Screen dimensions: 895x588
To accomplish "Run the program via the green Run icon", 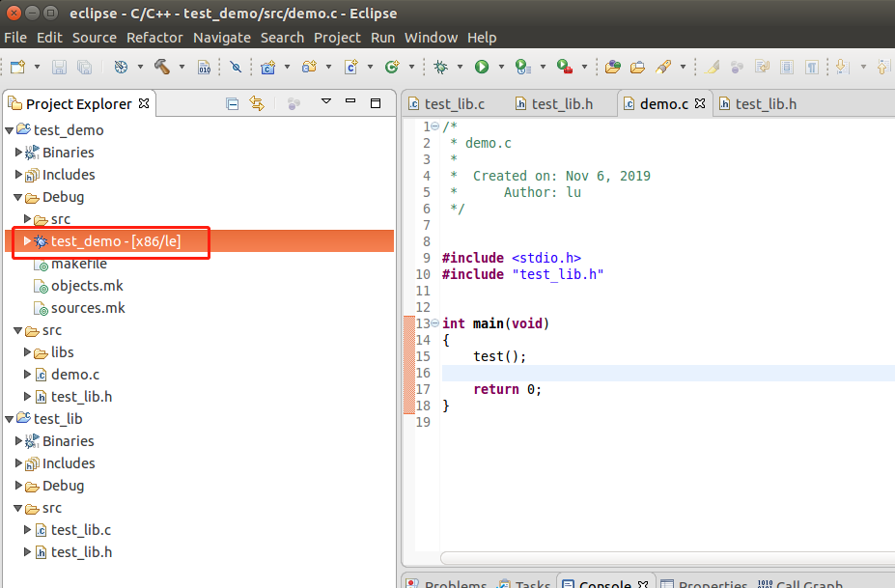I will click(482, 68).
